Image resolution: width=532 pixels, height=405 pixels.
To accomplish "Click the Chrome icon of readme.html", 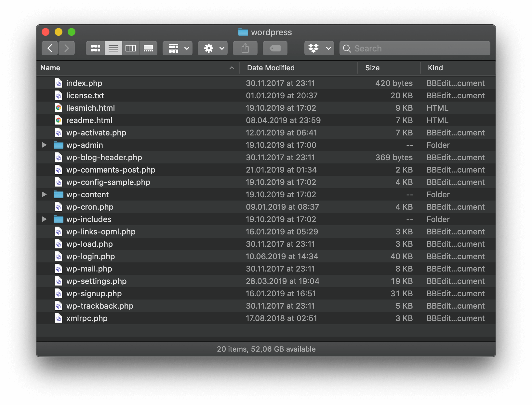I will point(59,120).
